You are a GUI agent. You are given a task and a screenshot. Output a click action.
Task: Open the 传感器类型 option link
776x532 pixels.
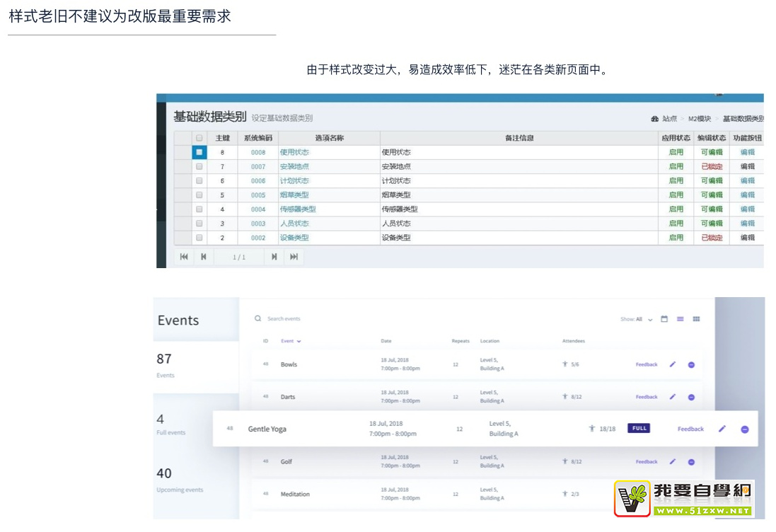[x=298, y=209]
